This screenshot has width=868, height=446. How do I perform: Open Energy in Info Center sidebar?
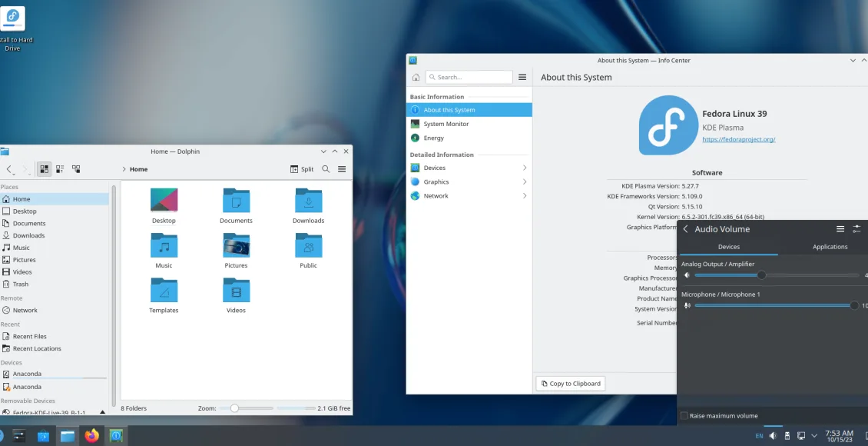pyautogui.click(x=469, y=138)
